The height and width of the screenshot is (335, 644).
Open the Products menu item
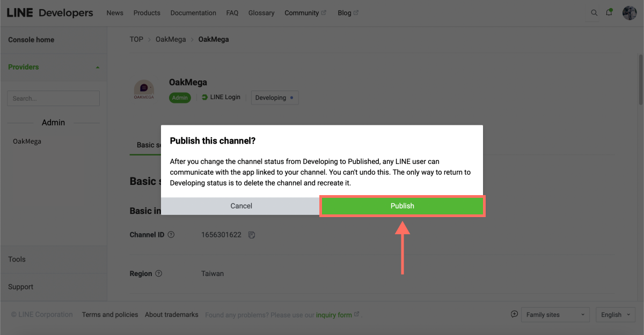147,13
